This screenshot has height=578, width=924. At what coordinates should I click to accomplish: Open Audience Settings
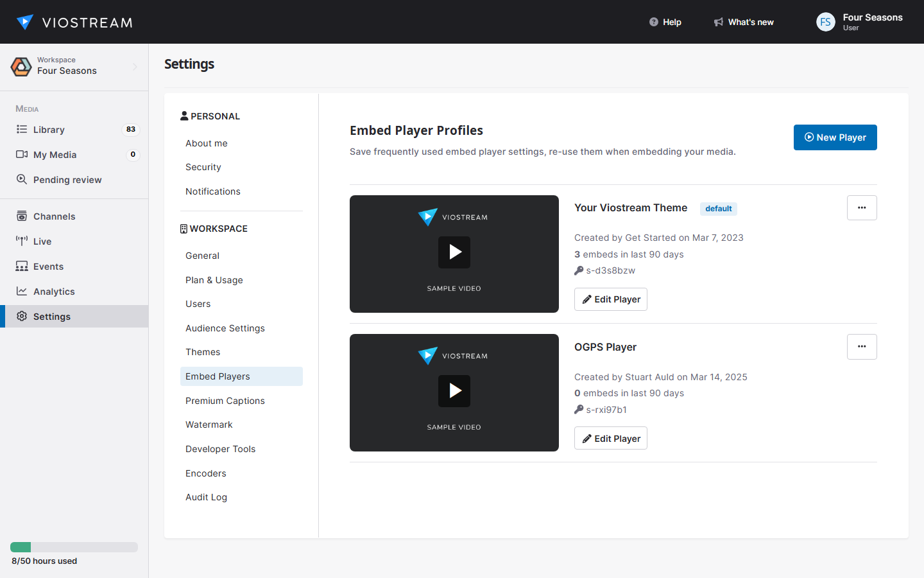(x=241, y=328)
